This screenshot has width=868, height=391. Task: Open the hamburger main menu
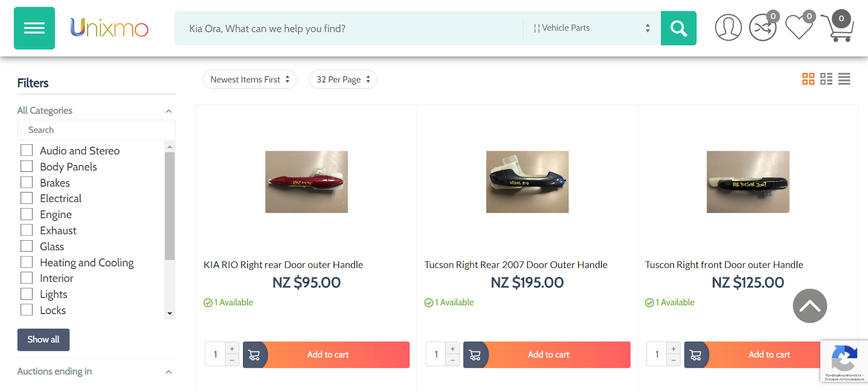click(x=34, y=28)
